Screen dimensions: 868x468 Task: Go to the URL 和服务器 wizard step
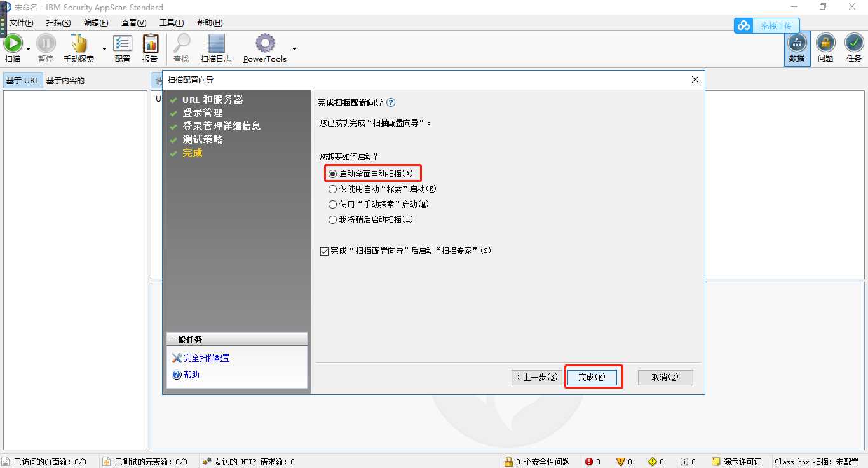212,100
